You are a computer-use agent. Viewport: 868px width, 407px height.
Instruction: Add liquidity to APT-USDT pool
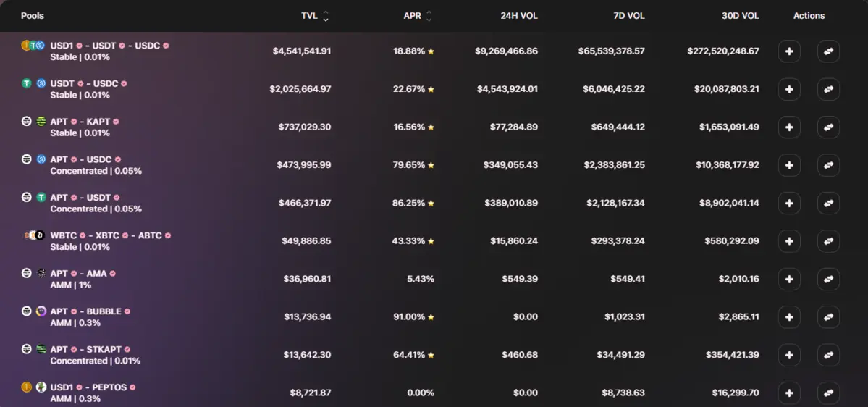[x=789, y=203]
